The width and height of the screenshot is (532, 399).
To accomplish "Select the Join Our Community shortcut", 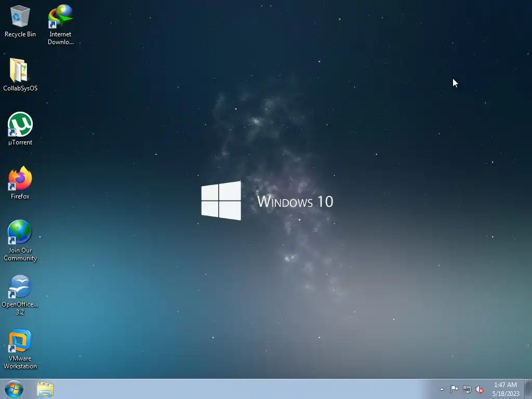I will click(x=20, y=240).
